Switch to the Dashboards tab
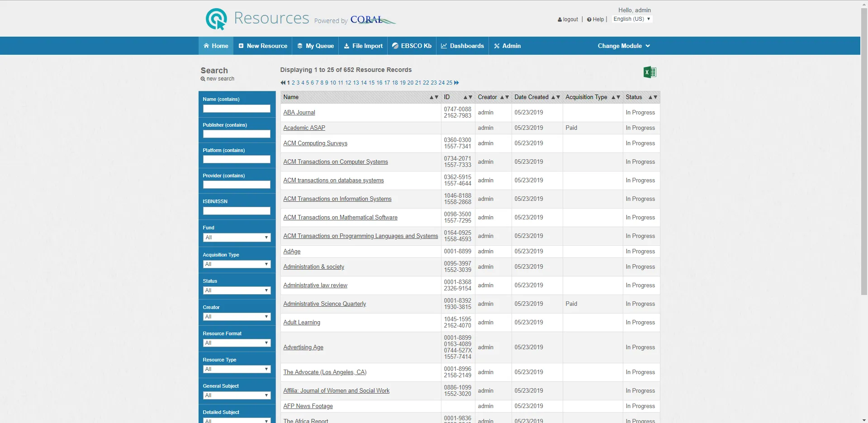This screenshot has width=868, height=423. pos(462,46)
